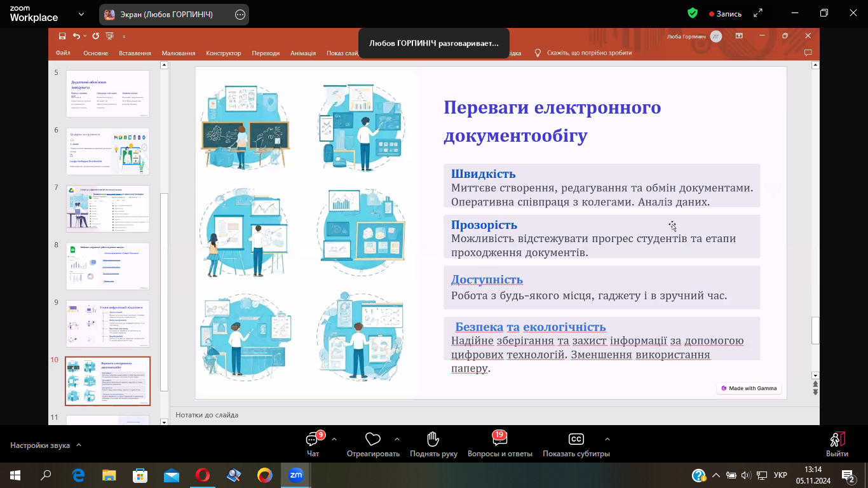Click the taskbar volume speaker icon

pyautogui.click(x=746, y=475)
